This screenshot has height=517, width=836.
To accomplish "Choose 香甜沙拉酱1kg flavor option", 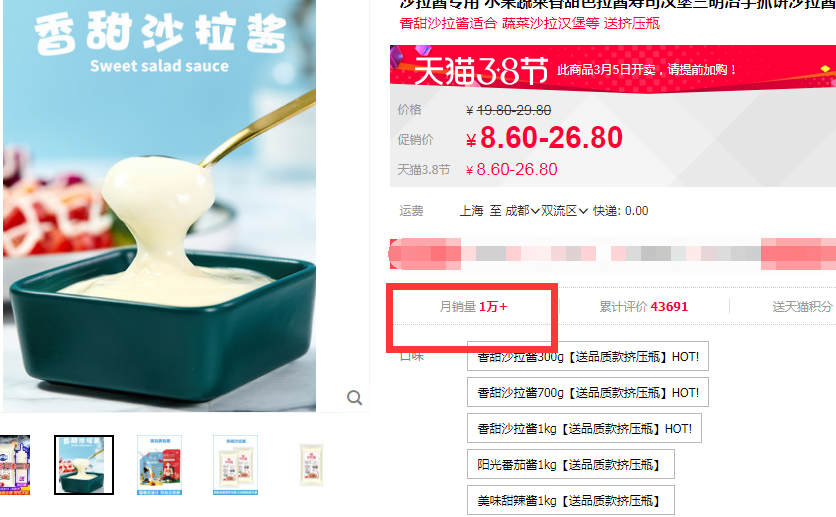I will [x=584, y=429].
